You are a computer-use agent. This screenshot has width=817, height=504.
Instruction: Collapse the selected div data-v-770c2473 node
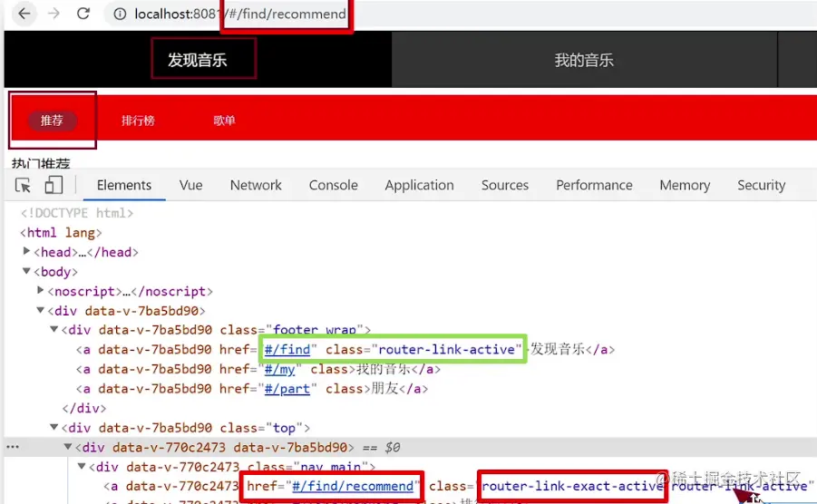[x=68, y=447]
